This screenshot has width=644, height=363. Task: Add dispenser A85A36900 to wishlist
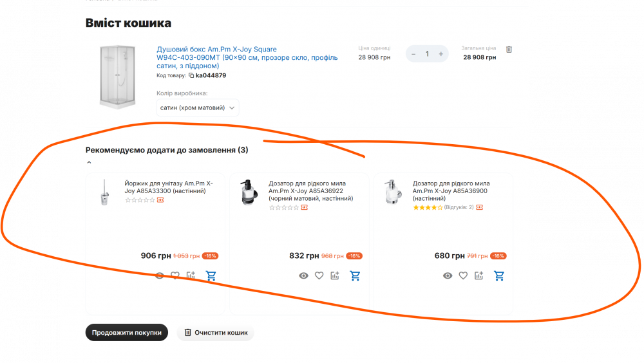coord(463,276)
